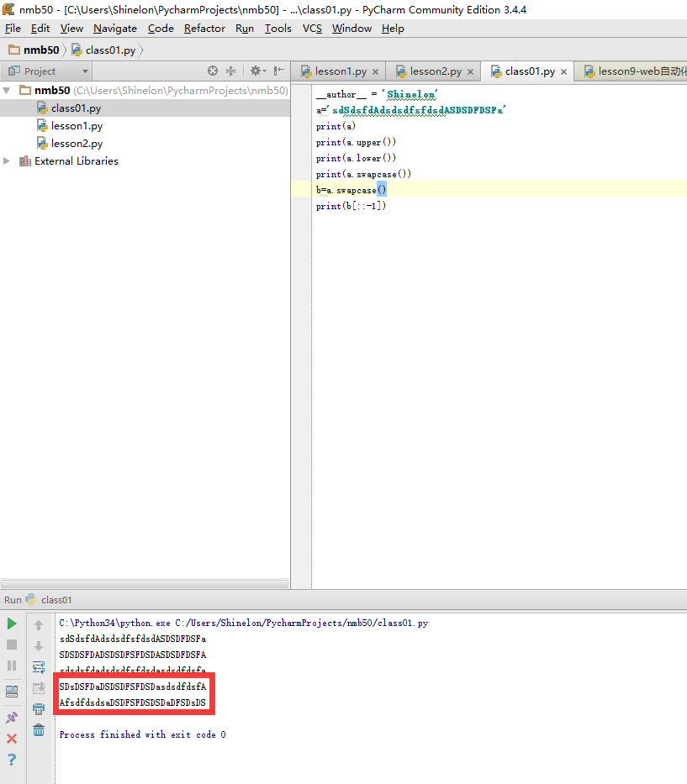Click the pin tab icon in Run panel
This screenshot has height=784, width=687.
coord(12,717)
